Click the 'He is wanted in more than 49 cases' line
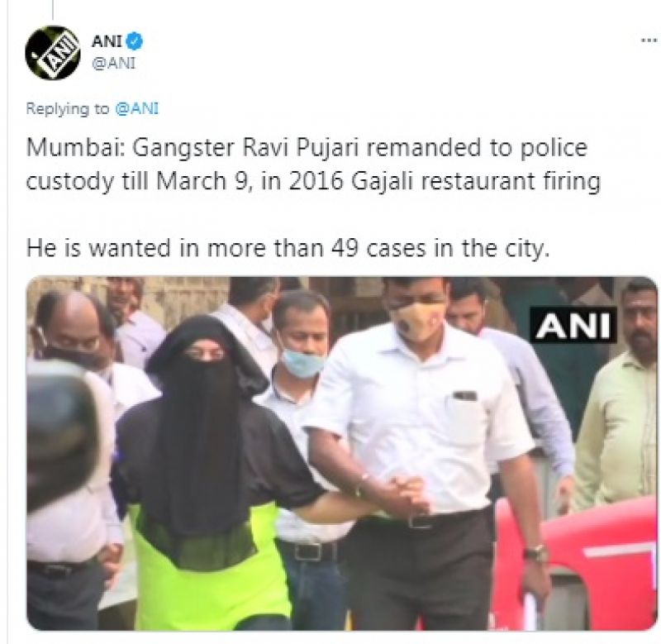Viewport: 661px width, 644px height. (288, 248)
